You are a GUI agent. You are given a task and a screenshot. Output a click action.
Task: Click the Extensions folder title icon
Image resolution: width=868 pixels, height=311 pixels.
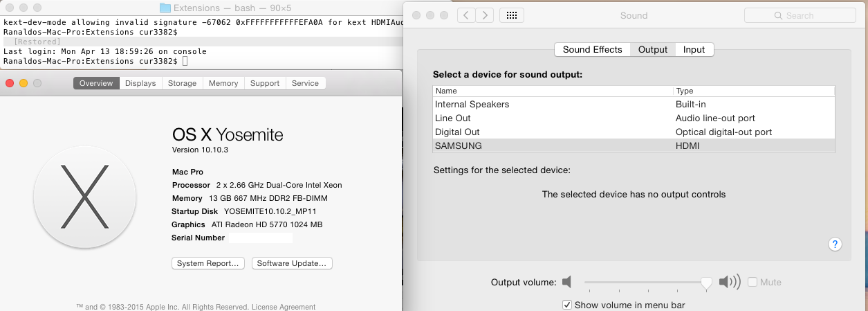(x=165, y=8)
